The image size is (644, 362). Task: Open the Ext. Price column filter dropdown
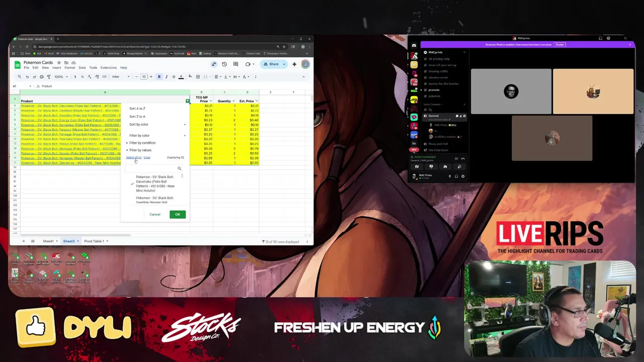257,101
